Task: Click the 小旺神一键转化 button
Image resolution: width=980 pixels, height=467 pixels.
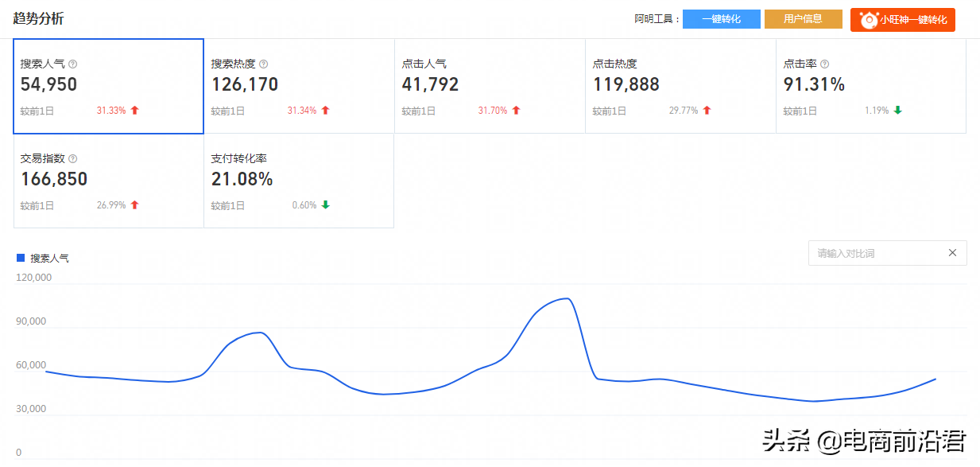Action: [903, 20]
